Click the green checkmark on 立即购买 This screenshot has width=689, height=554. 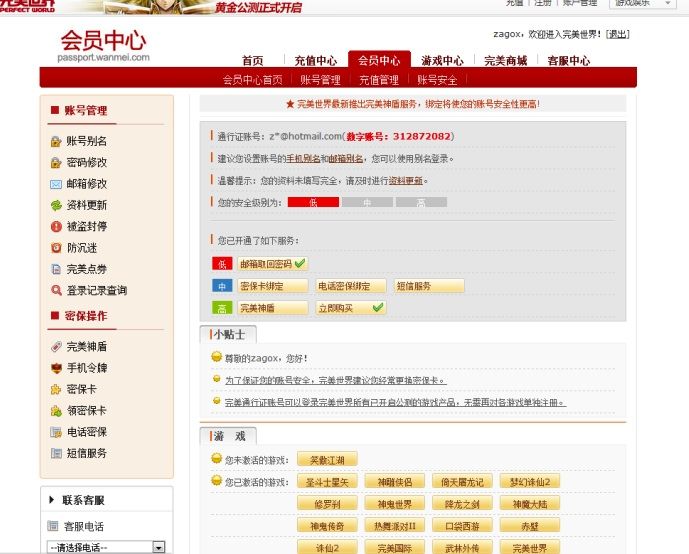pyautogui.click(x=377, y=307)
